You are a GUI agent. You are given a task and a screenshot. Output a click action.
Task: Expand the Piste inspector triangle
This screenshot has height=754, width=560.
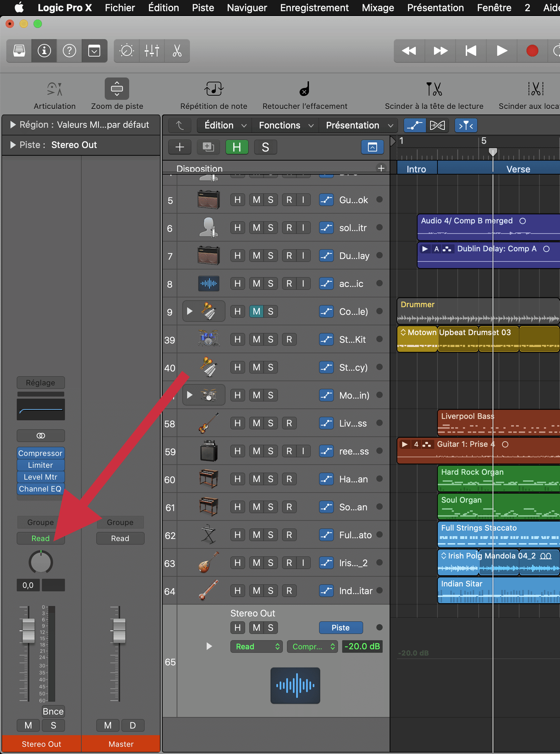(x=13, y=145)
